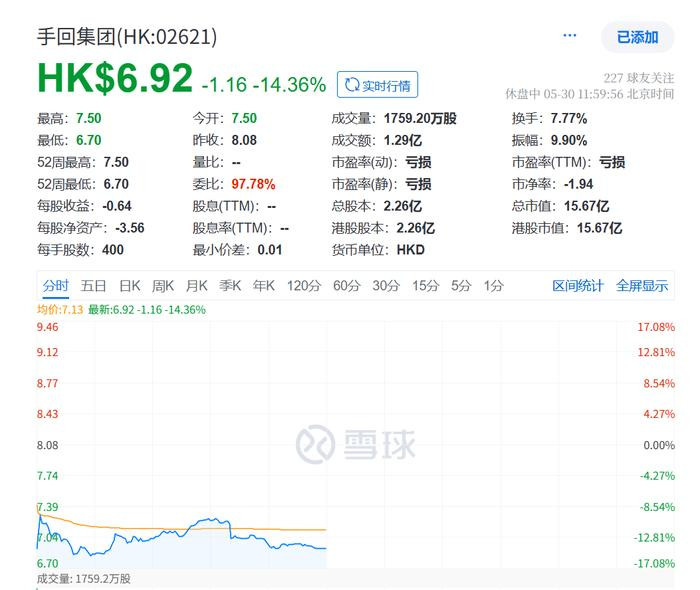Click the 每股净资产 value -3.56
The height and width of the screenshot is (590, 700).
click(x=129, y=228)
